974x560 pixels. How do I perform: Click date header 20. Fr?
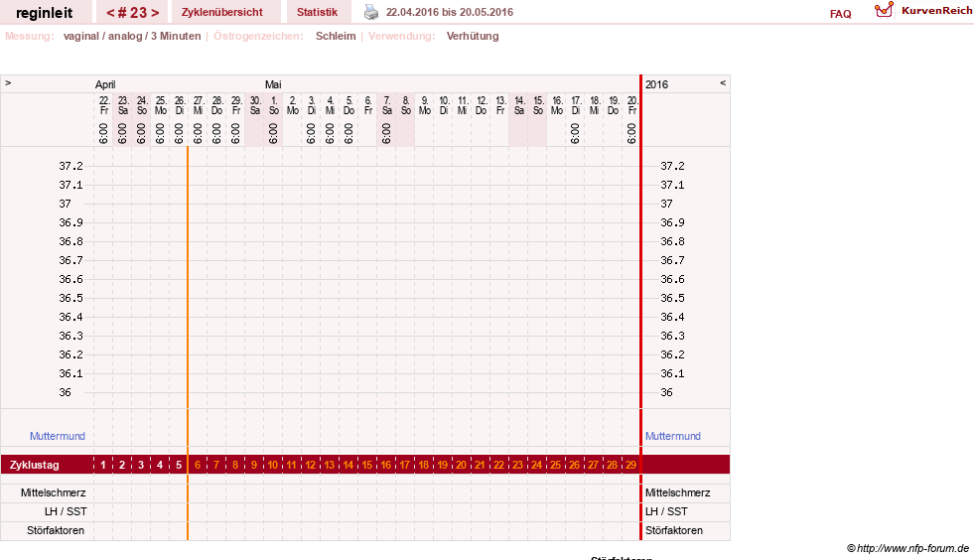tap(631, 105)
